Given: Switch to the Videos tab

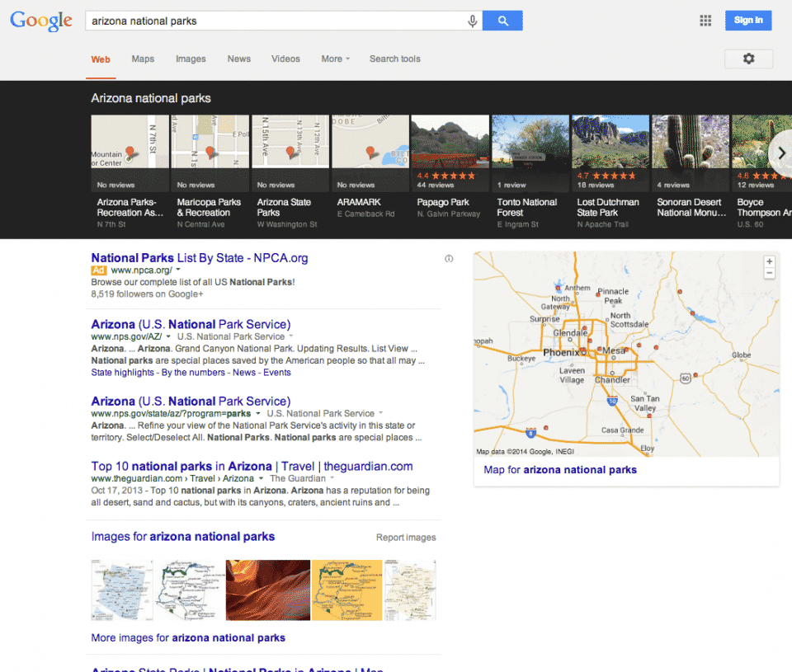Looking at the screenshot, I should (x=285, y=59).
